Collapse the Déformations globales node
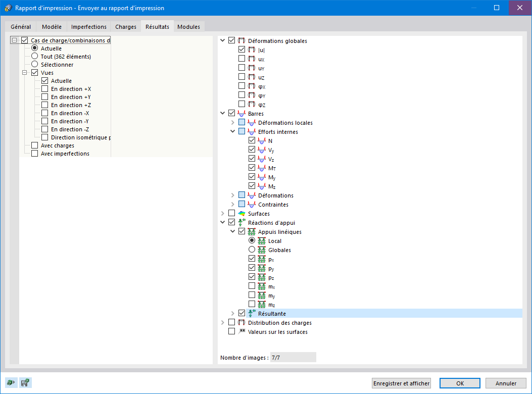This screenshot has height=394, width=532. tap(223, 40)
